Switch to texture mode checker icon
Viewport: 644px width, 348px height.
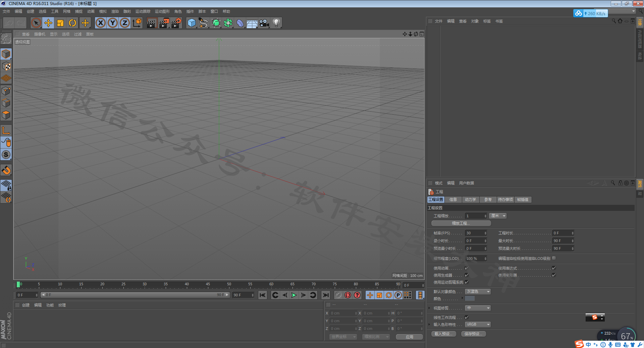pos(6,66)
